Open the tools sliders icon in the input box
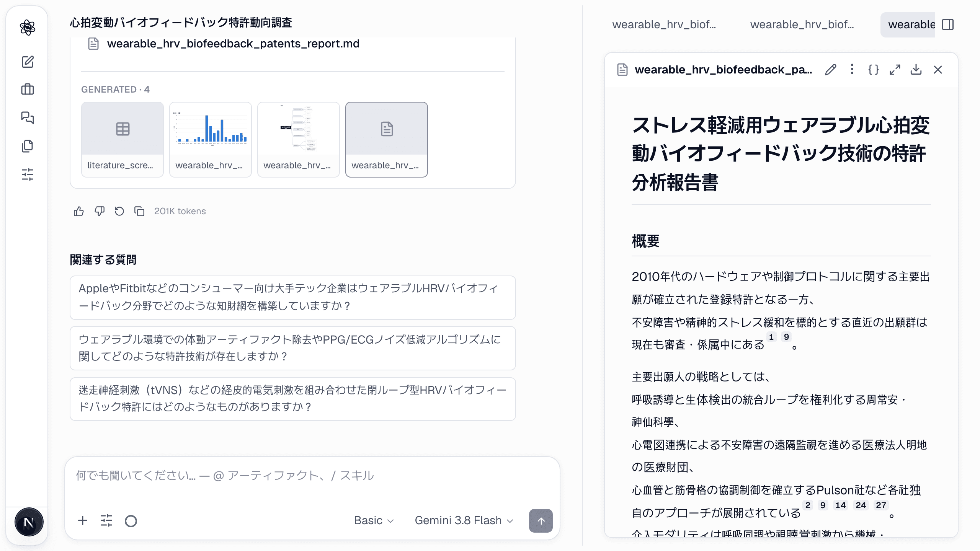The height and width of the screenshot is (551, 980). (106, 520)
